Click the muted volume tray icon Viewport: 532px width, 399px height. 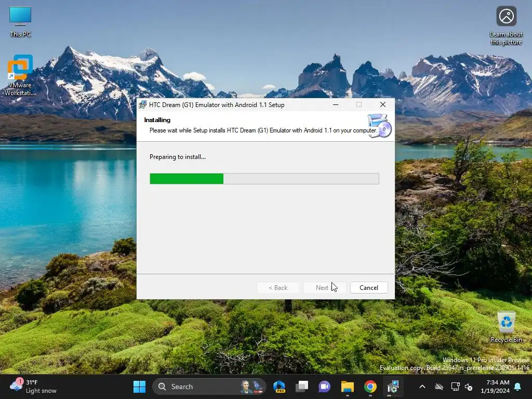(x=469, y=387)
